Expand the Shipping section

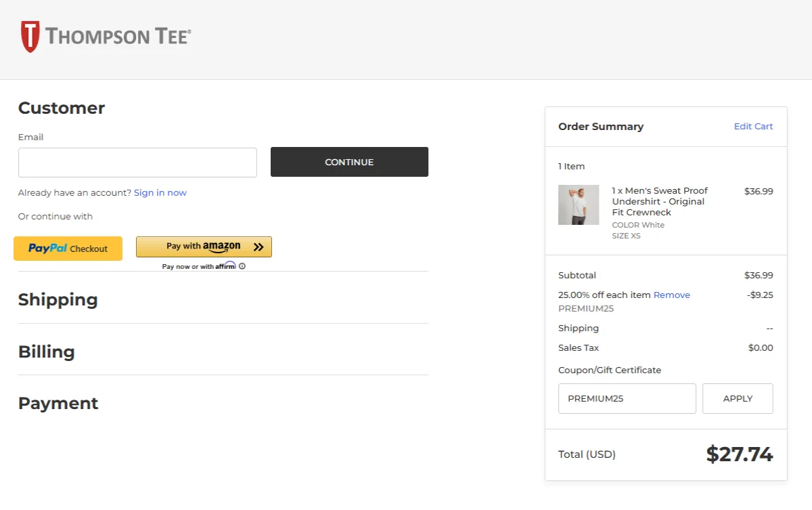coord(58,299)
